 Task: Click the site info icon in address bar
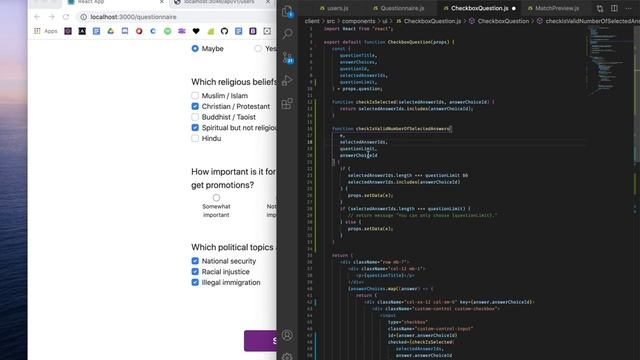tap(83, 17)
